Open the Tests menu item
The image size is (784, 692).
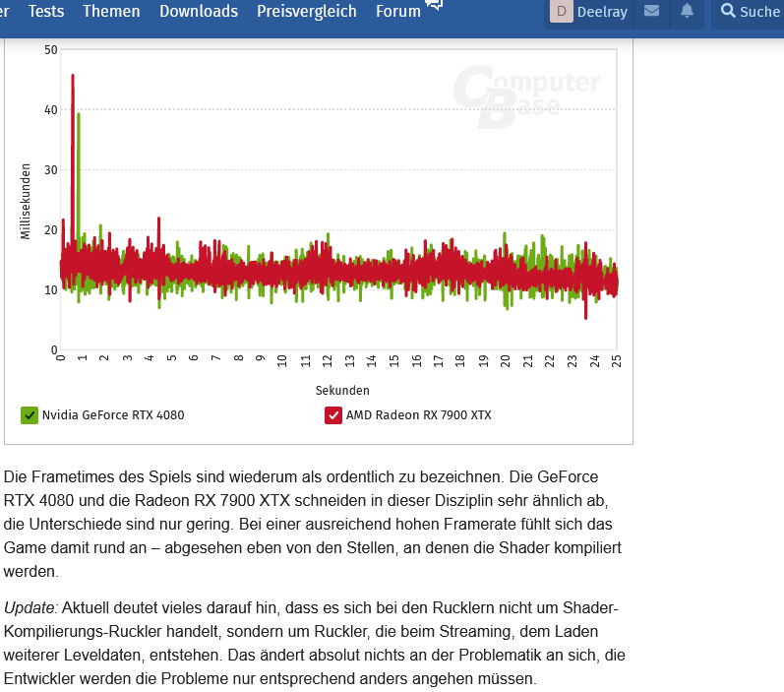click(x=46, y=11)
